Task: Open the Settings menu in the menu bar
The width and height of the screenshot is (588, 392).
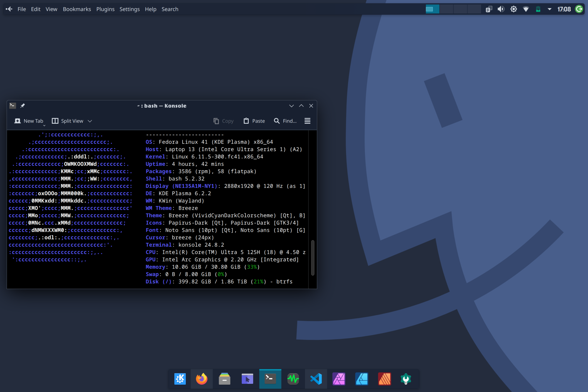Action: 129,9
